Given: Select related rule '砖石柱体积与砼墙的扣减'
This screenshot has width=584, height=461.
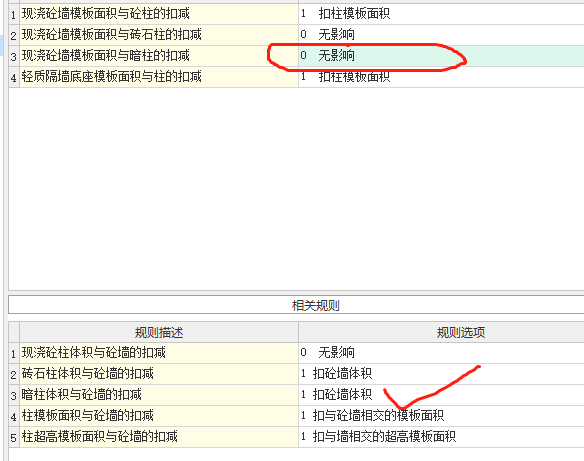Looking at the screenshot, I should [159, 373].
